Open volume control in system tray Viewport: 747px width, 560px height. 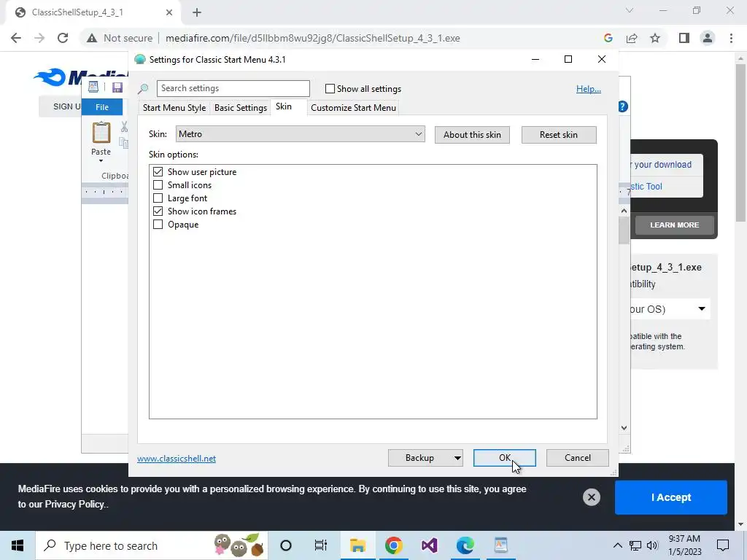pyautogui.click(x=652, y=545)
